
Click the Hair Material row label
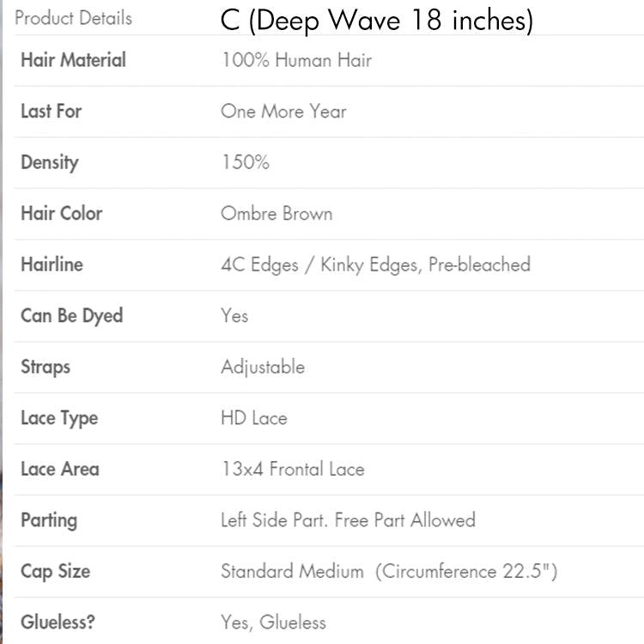(73, 60)
